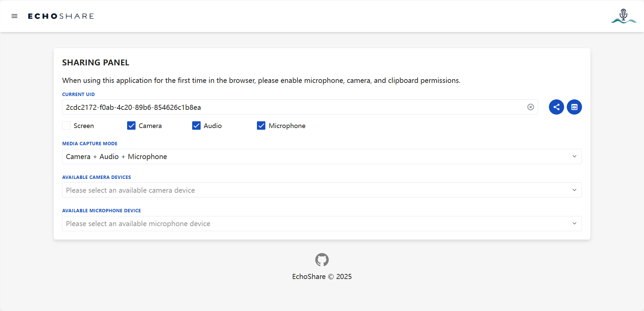Toggle off the Audio checkbox

pos(196,125)
